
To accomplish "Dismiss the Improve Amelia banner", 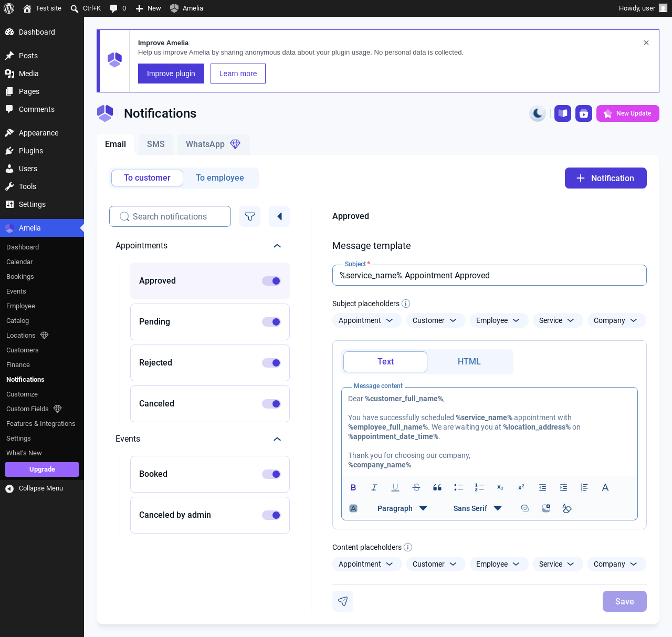I will tap(646, 43).
